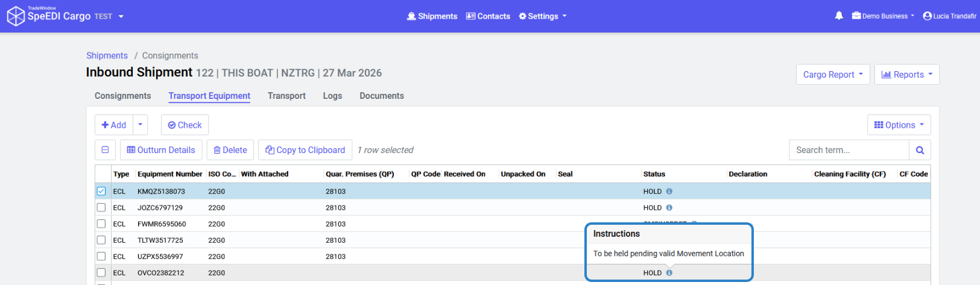This screenshot has height=285, width=980.
Task: Click the search magnifier icon button
Action: [x=920, y=150]
